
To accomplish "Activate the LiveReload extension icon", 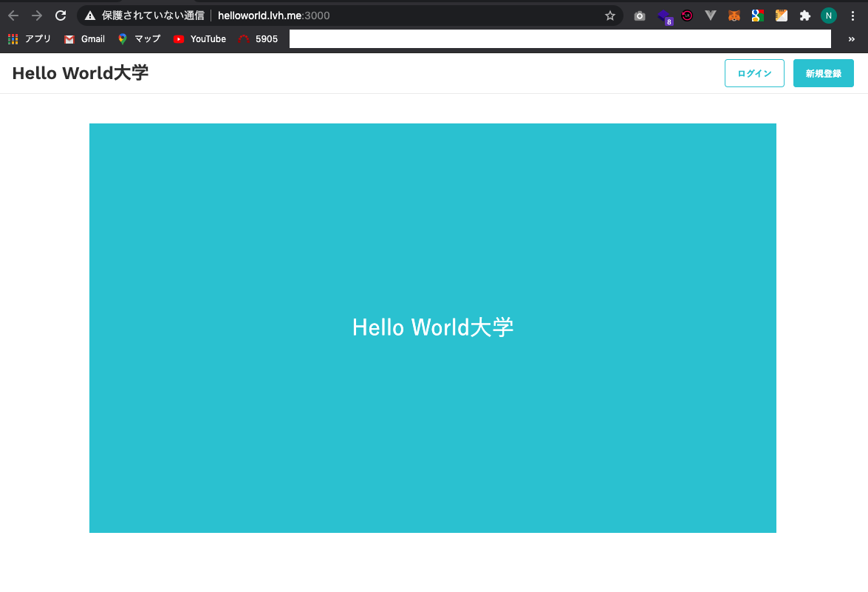I will (686, 15).
